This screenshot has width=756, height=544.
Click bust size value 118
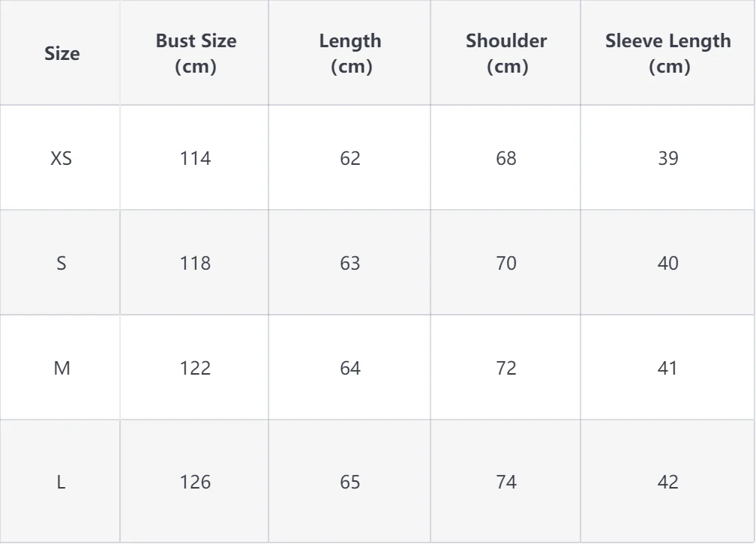196,263
